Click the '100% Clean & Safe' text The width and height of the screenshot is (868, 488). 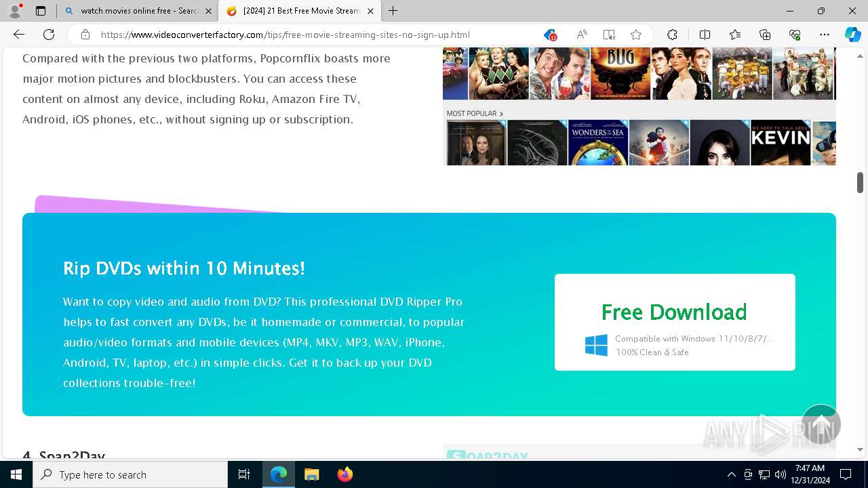tap(652, 352)
